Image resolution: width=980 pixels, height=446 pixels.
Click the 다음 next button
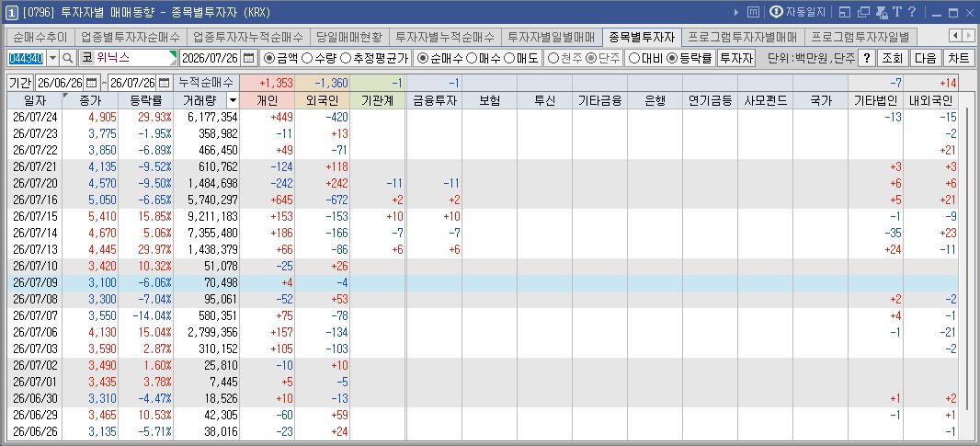[925, 58]
